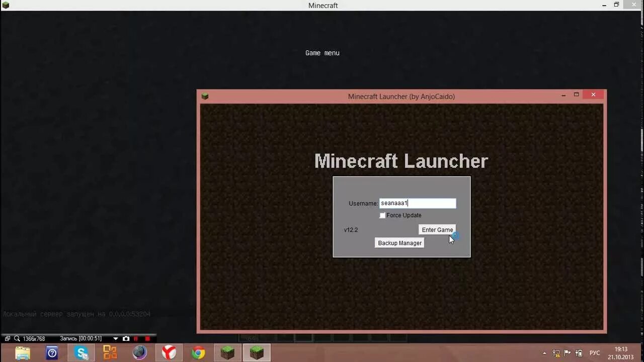Open the clock showing 19:13
Screen dimensions: 644x362
[x=621, y=353]
